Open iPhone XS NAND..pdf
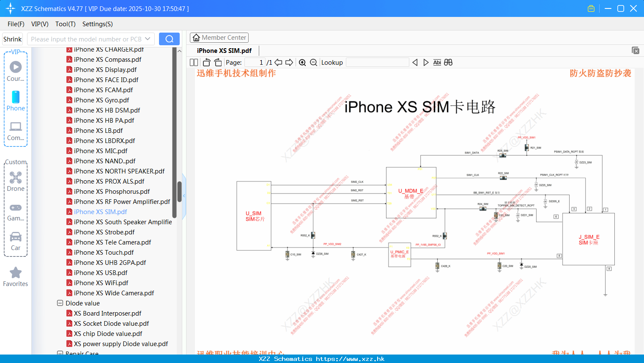 click(104, 161)
